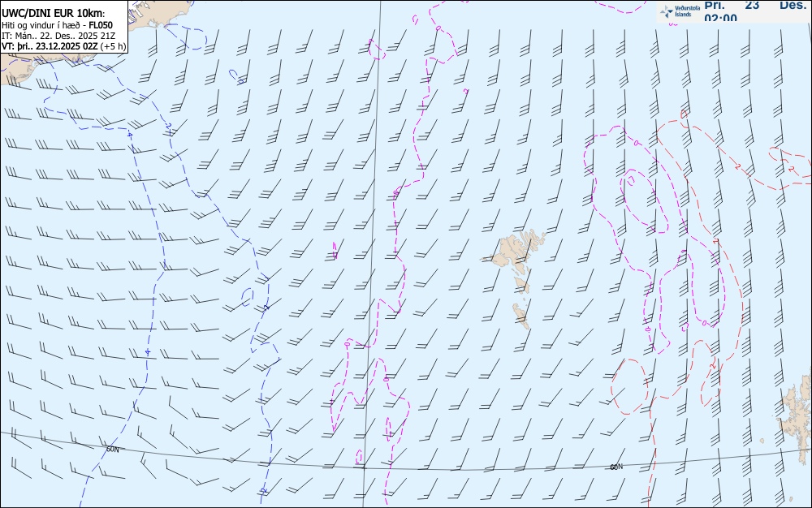This screenshot has width=812, height=508.
Task: Click the 60N label nearest the Shetland Islands
Action: pos(616,467)
